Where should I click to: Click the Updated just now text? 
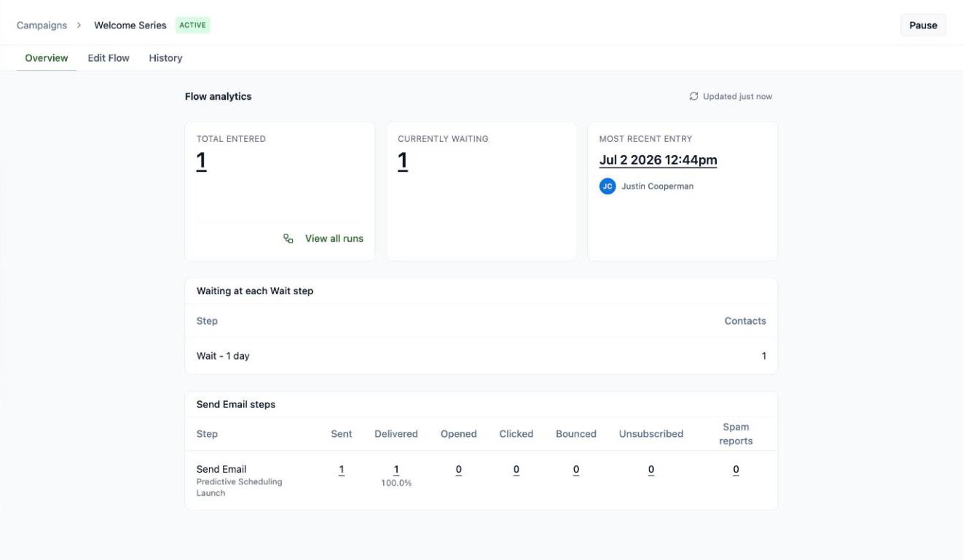pyautogui.click(x=737, y=96)
